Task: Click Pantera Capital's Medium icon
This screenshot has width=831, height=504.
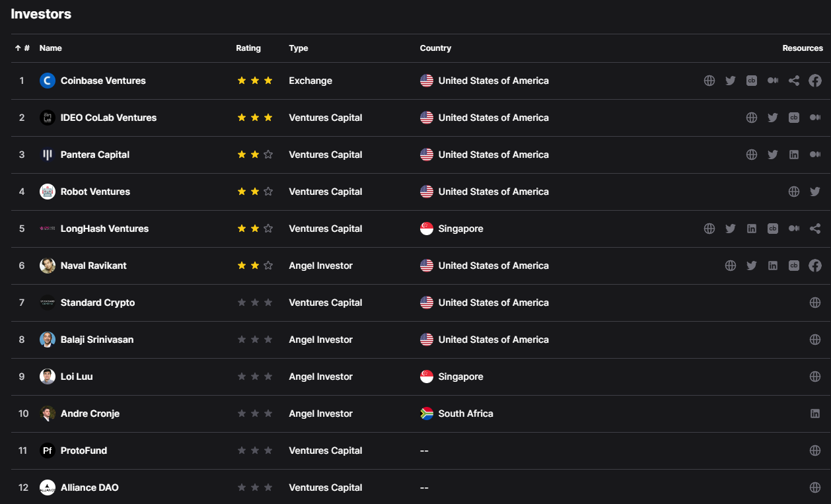Action: [x=815, y=155]
